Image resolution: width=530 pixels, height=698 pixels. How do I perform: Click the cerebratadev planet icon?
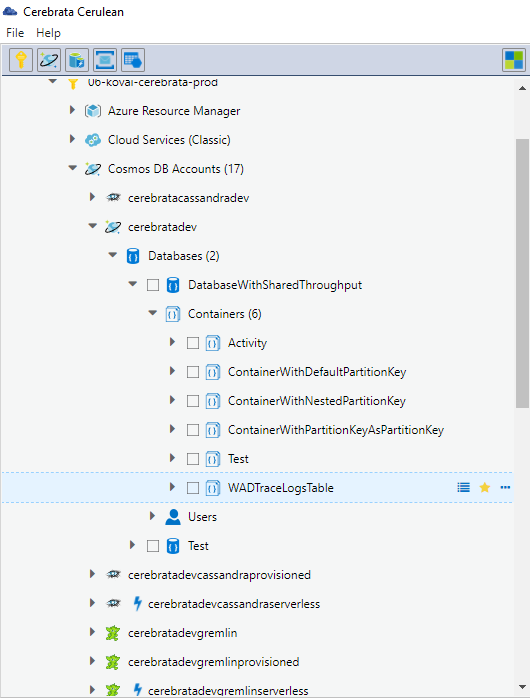click(113, 227)
